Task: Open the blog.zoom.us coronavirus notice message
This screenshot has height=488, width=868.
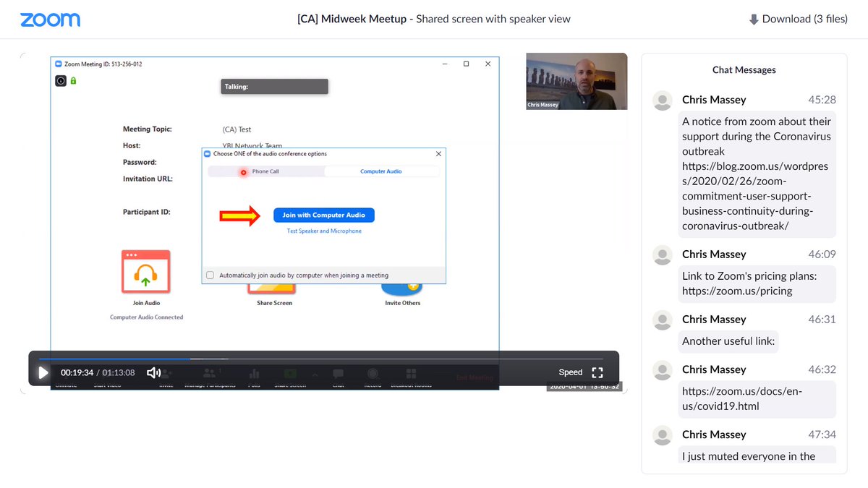Action: click(x=757, y=174)
